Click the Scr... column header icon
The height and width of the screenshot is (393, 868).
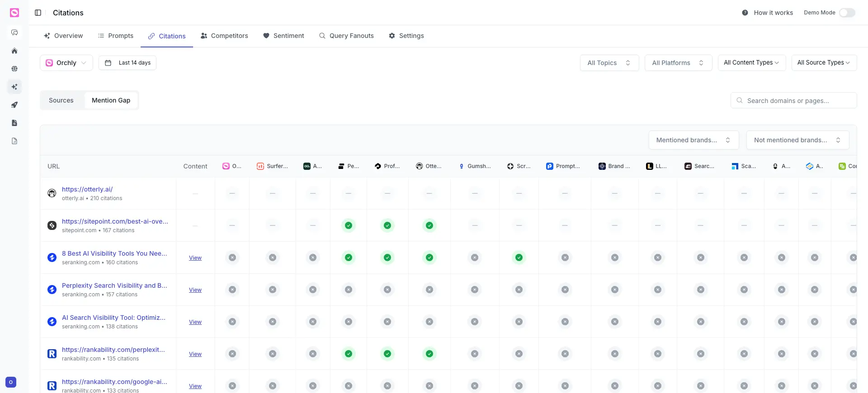click(510, 166)
